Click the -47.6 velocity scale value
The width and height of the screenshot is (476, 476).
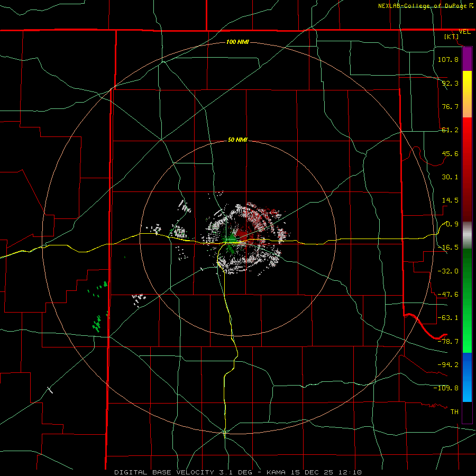[x=448, y=295]
